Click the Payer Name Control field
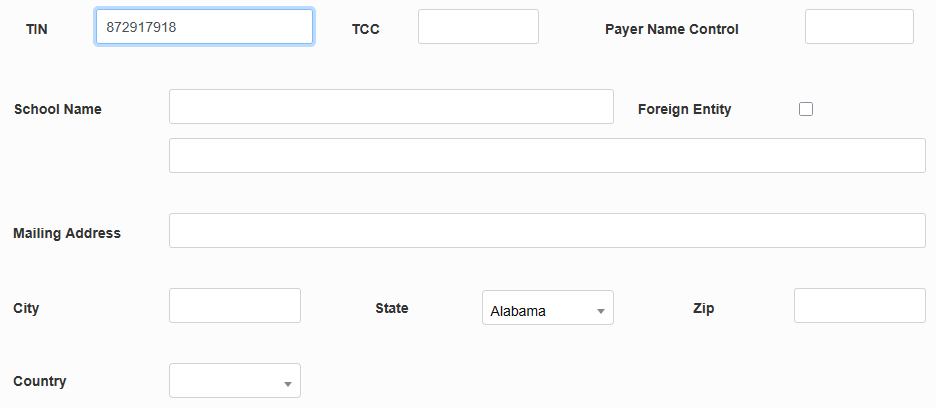The image size is (936, 408). tap(859, 27)
